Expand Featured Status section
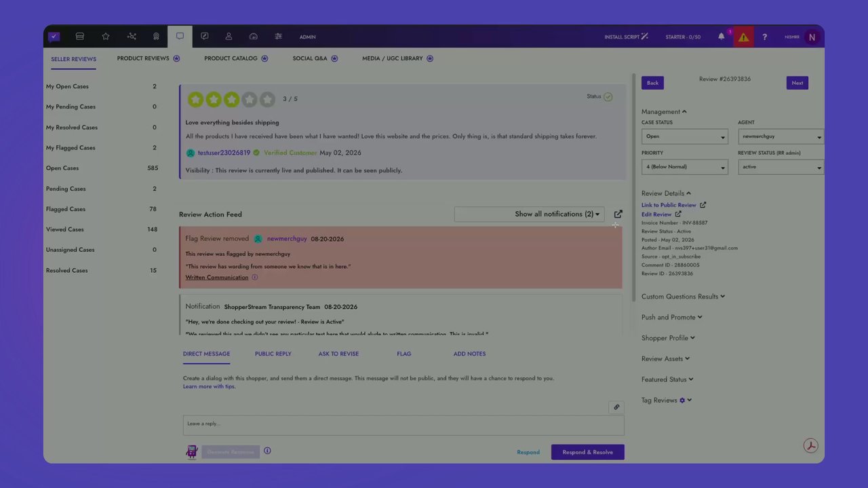 667,379
